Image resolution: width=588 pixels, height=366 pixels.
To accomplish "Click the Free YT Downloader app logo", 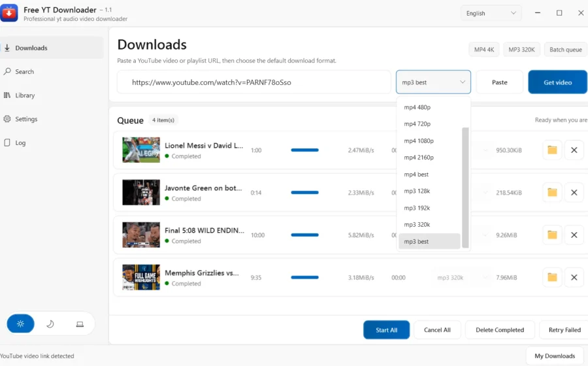I will tap(9, 14).
